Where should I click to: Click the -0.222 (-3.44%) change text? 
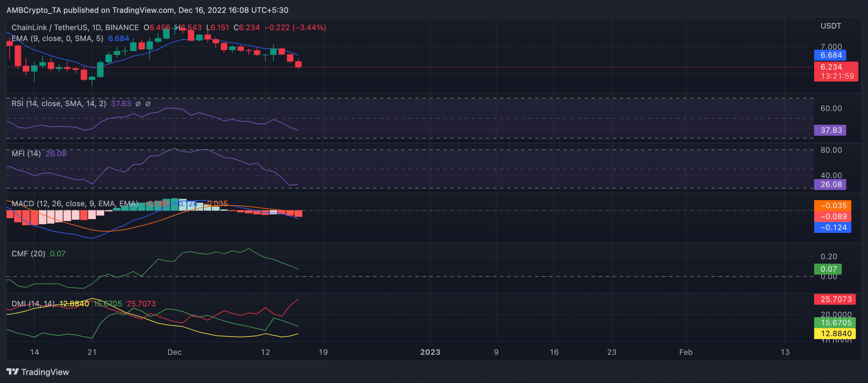pos(295,27)
